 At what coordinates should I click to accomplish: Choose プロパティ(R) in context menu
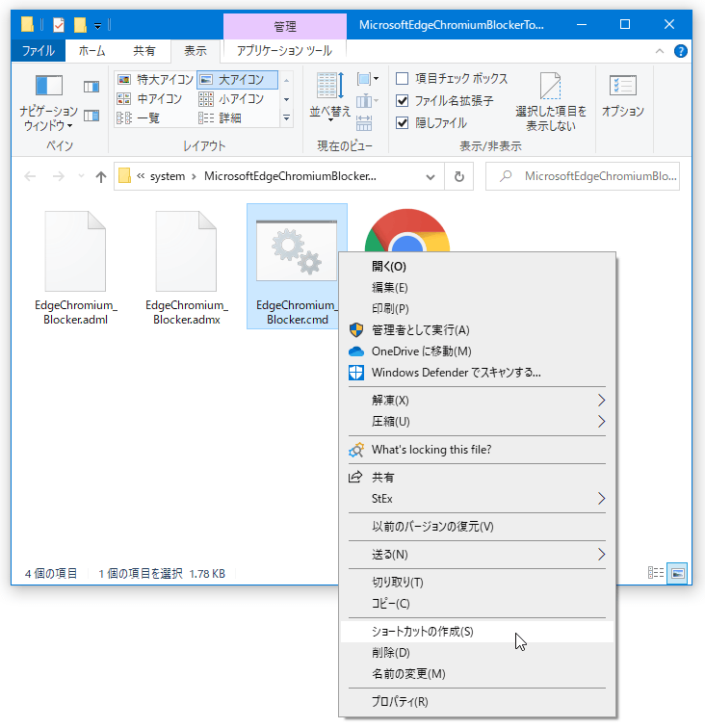point(477,702)
